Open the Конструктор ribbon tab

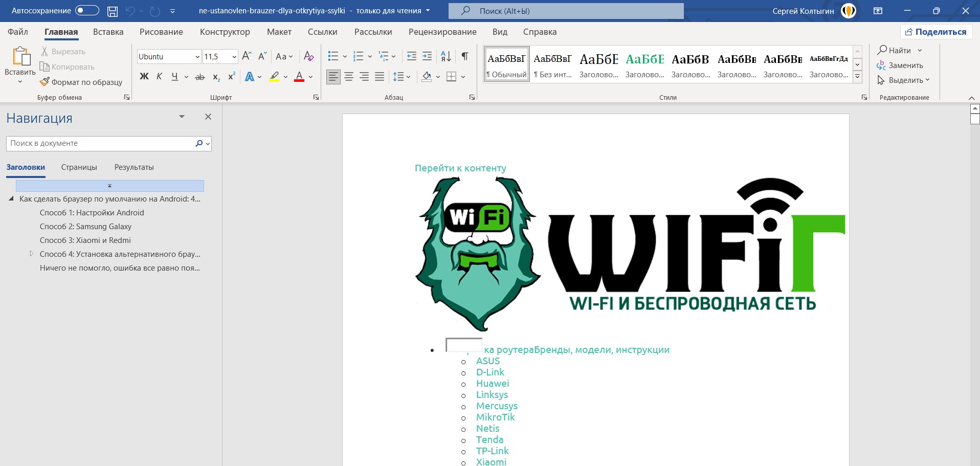click(225, 32)
